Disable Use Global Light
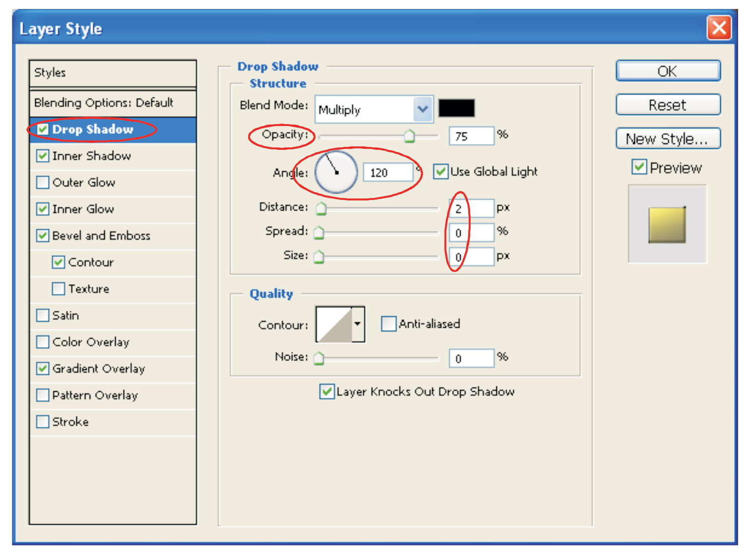This screenshot has width=751, height=560. tap(440, 172)
